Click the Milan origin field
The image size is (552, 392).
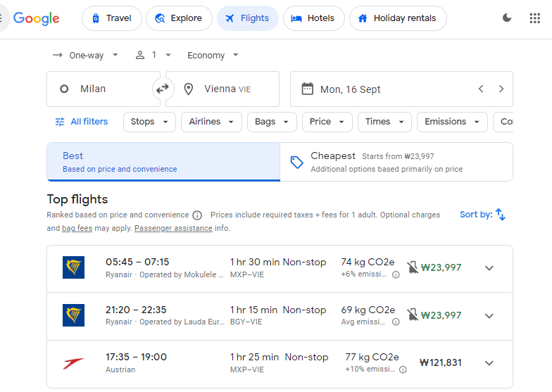[102, 89]
